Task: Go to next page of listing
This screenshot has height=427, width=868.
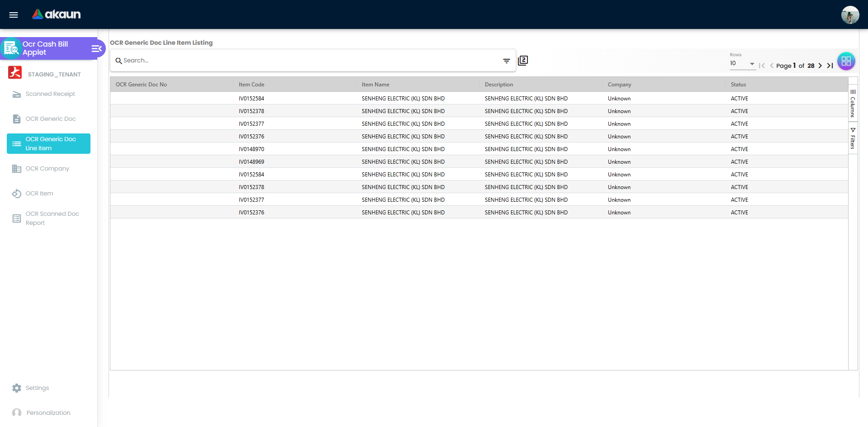Action: tap(820, 66)
